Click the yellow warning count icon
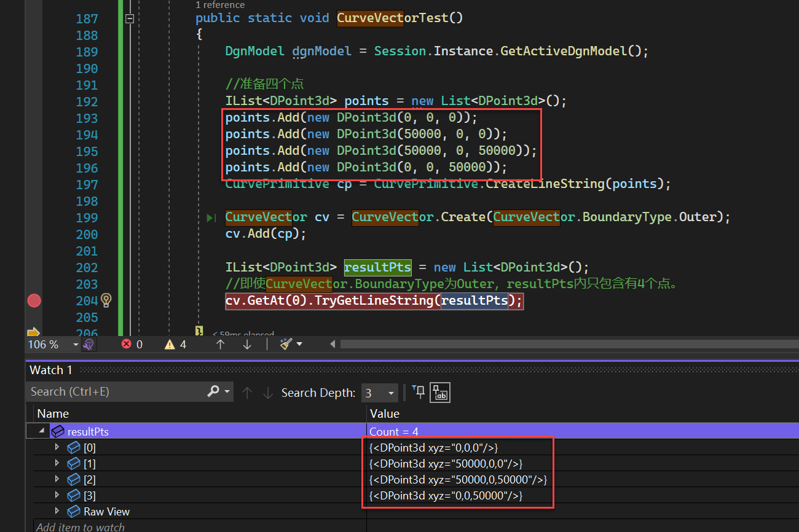This screenshot has width=799, height=532. [170, 344]
